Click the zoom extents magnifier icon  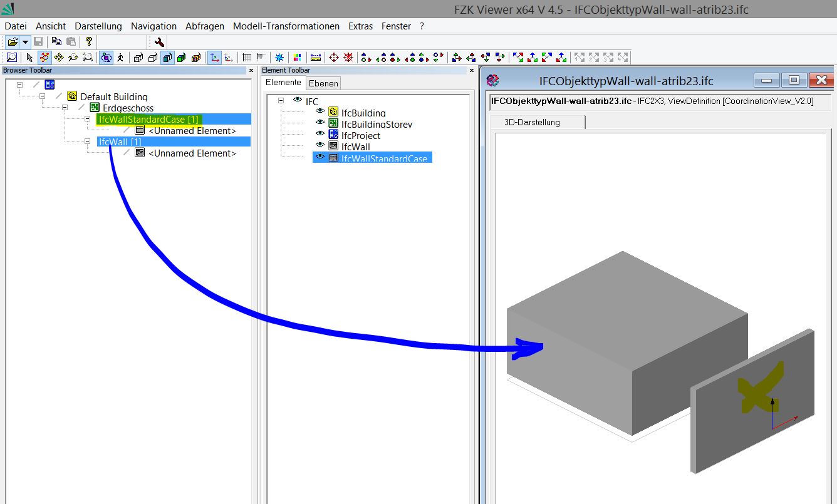point(12,58)
